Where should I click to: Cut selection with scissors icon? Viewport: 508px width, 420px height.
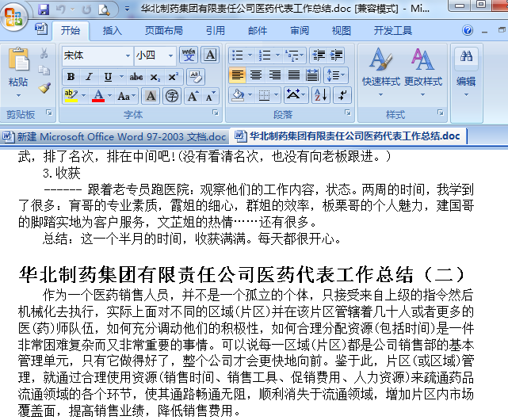[44, 53]
